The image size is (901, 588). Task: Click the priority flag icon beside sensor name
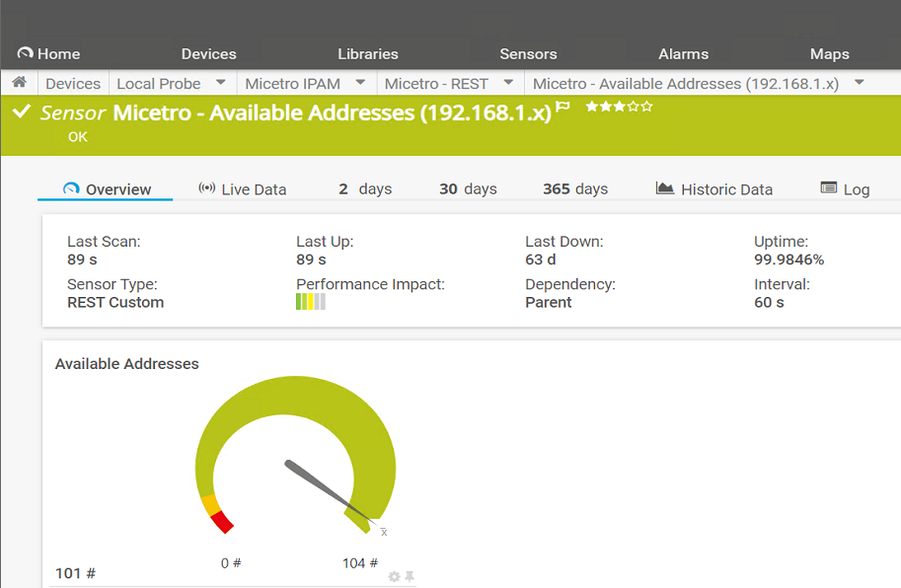[x=563, y=108]
